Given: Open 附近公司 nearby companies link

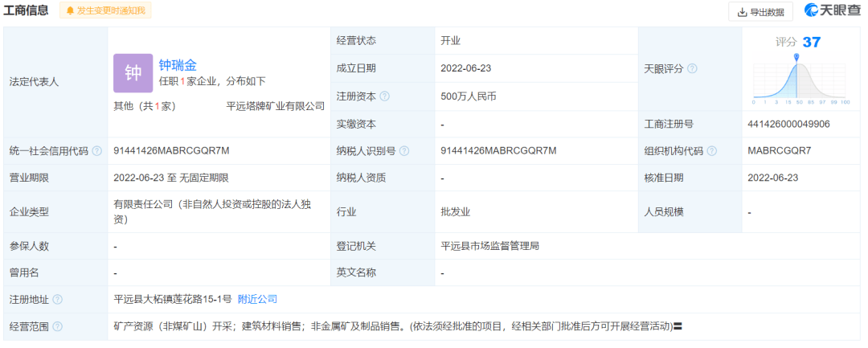Looking at the screenshot, I should click(257, 299).
